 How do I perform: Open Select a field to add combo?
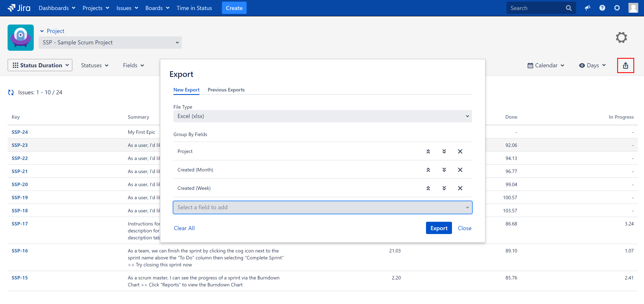(x=322, y=207)
